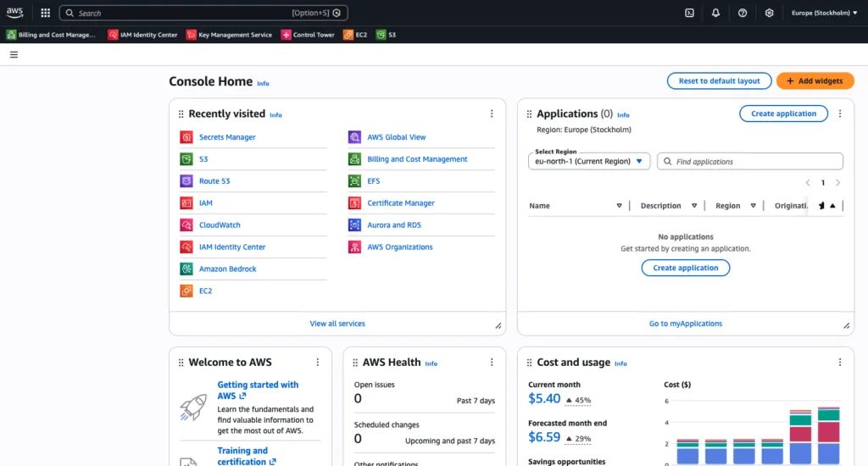Screen dimensions: 868x466
Task: Open Cost and usage widget options menu
Action: [x=839, y=363]
